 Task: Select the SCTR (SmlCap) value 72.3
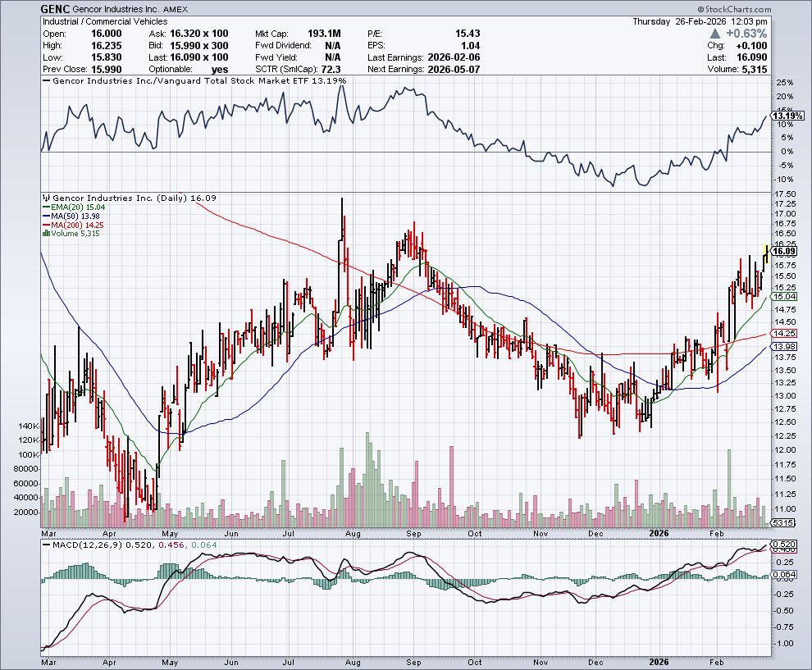click(x=331, y=70)
